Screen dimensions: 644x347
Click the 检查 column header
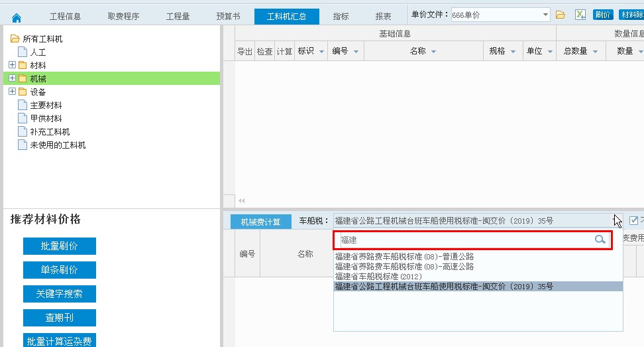point(264,51)
